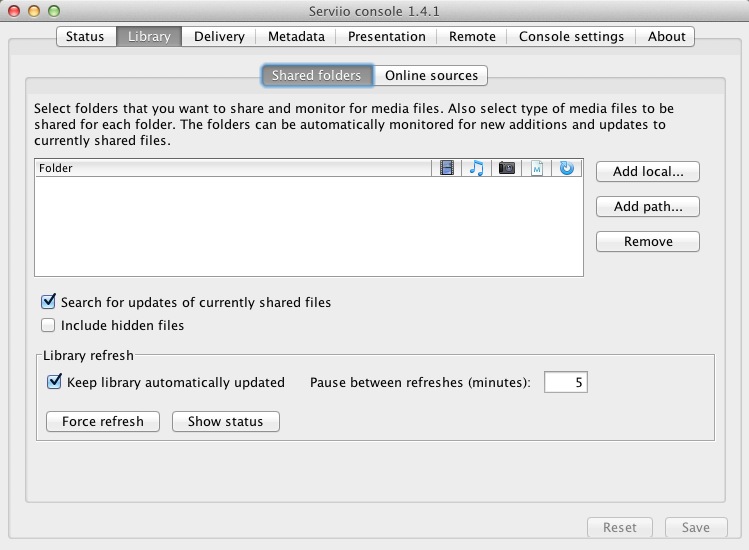Enable the 'Include hidden files' checkbox

pyautogui.click(x=48, y=325)
